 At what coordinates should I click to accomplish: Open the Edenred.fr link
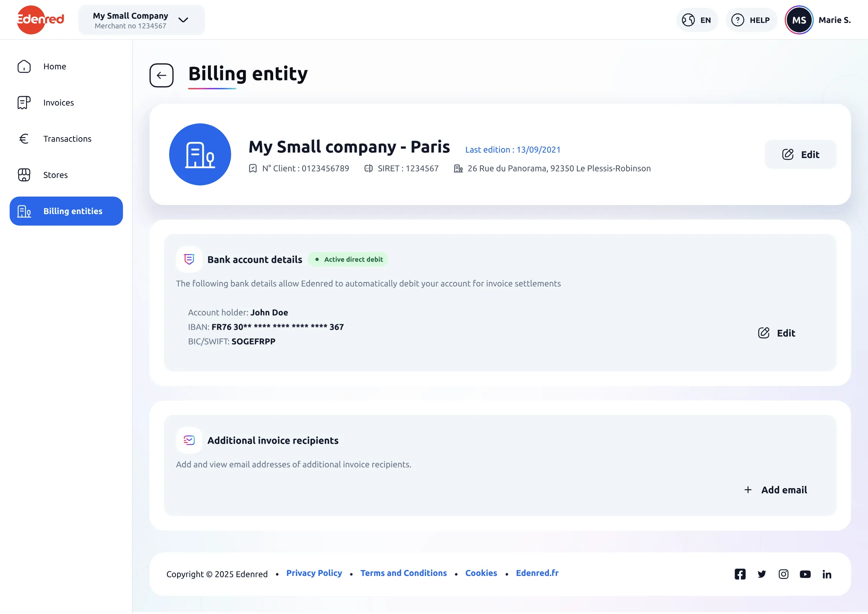(537, 573)
